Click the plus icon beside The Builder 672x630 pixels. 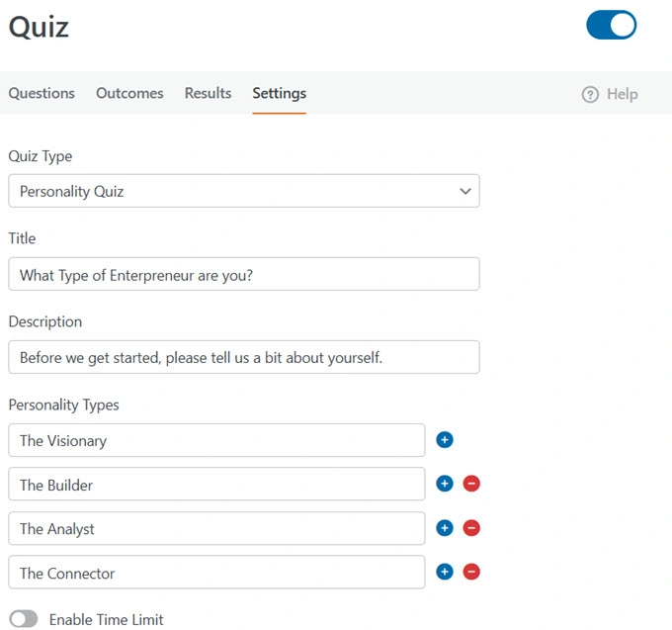pos(445,484)
